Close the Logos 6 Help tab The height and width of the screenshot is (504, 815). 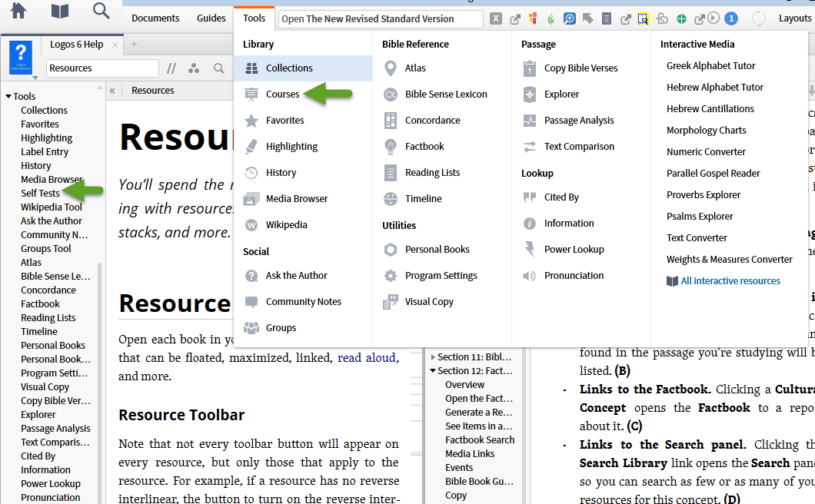[115, 45]
